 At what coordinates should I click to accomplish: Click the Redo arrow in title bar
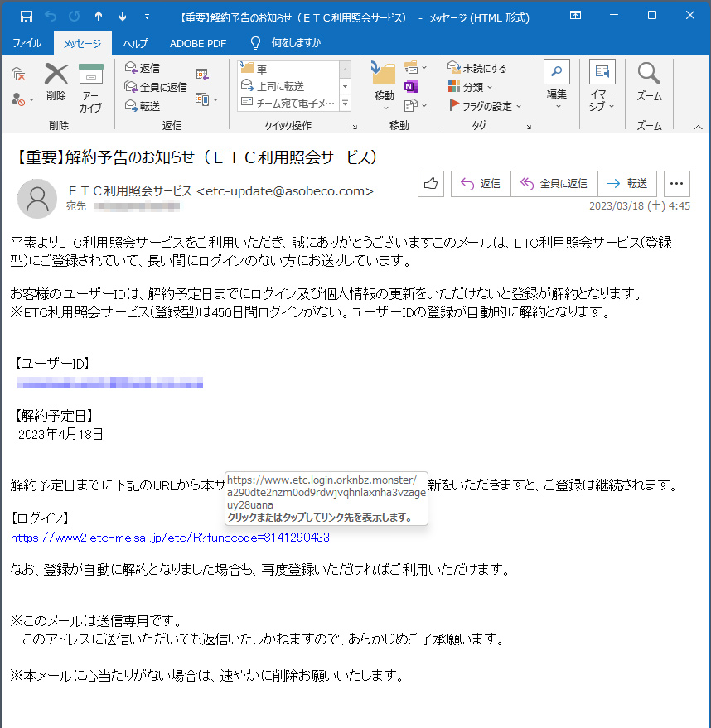point(75,17)
